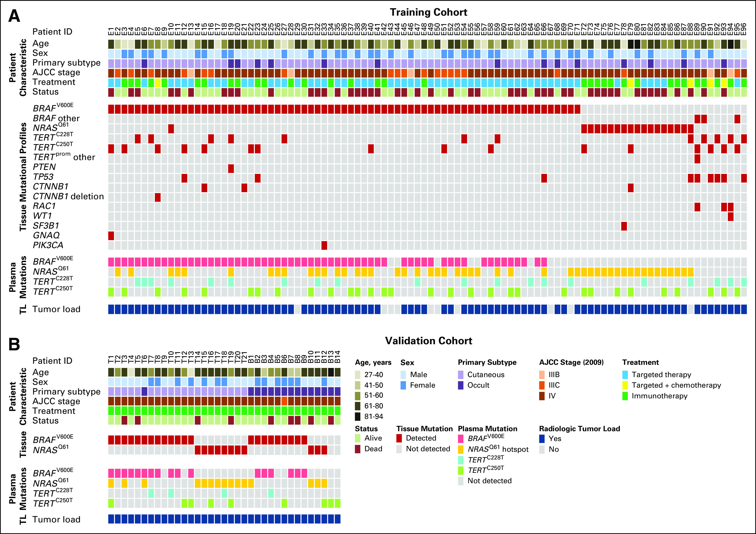Click the stage IV AJCC legend swatch

542,396
